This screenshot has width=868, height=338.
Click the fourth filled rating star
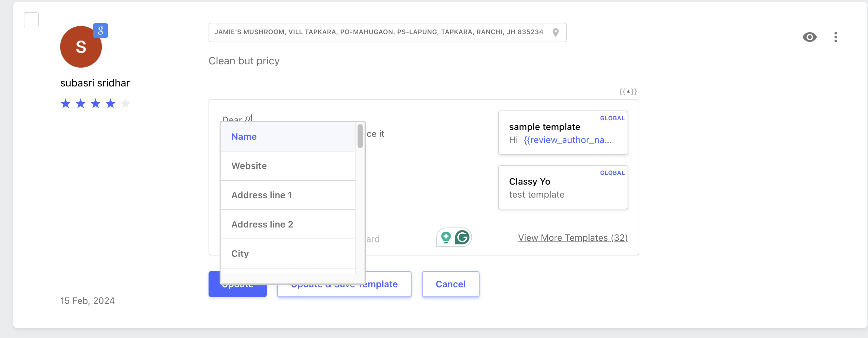coord(111,104)
